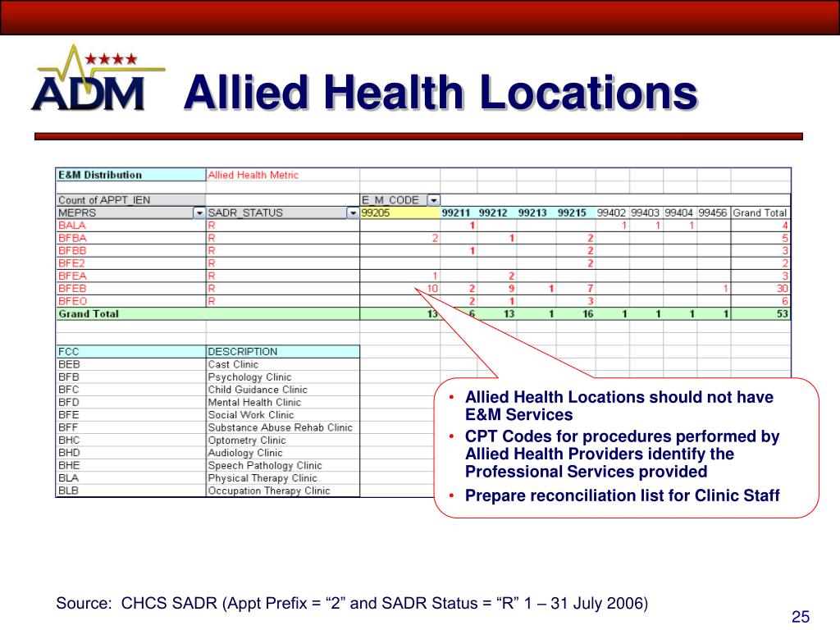
Task: Select the BFBA row label
Action: [x=130, y=238]
